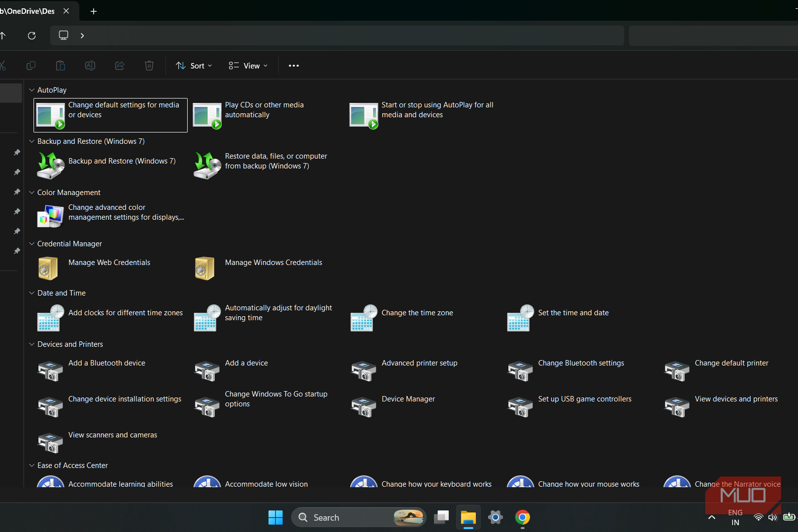The width and height of the screenshot is (798, 532).
Task: Click View devices and printers label
Action: click(x=736, y=399)
